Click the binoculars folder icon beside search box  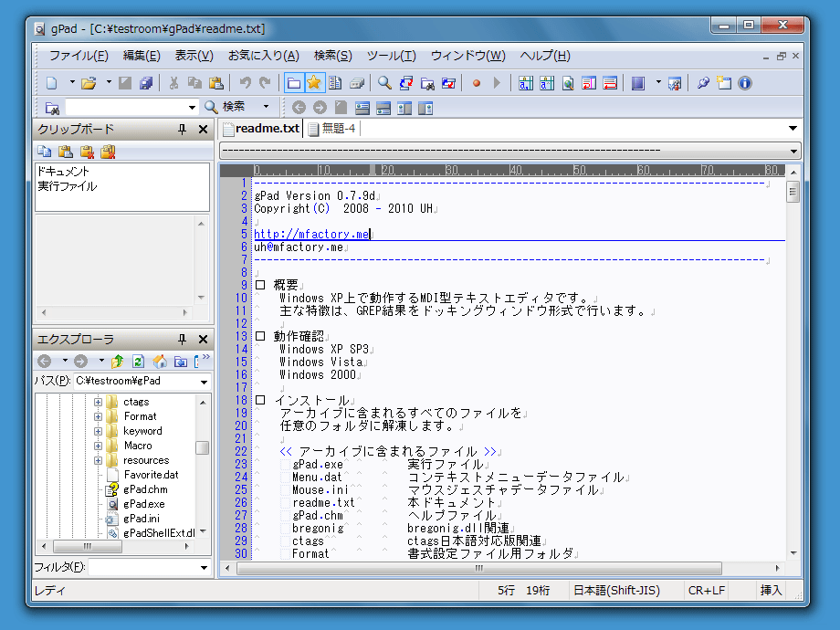52,109
